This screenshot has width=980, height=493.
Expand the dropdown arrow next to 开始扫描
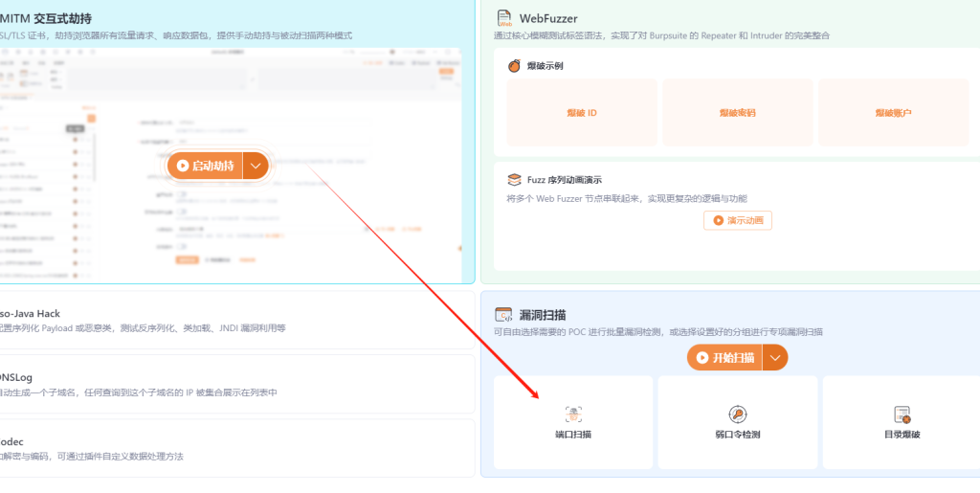tap(775, 358)
